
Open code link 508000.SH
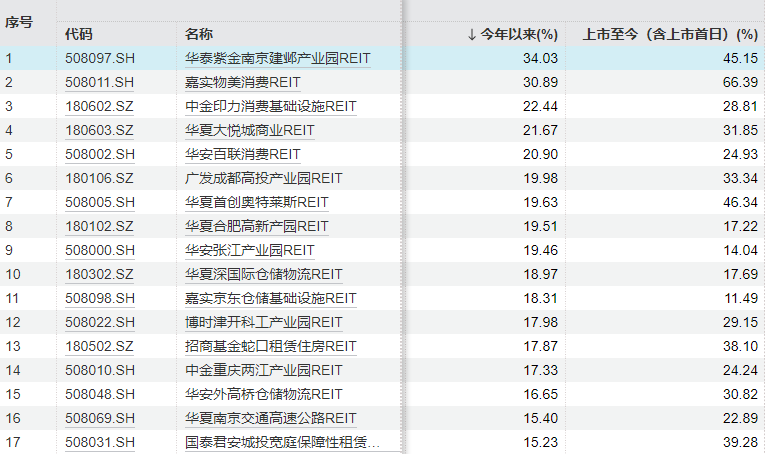[100, 250]
